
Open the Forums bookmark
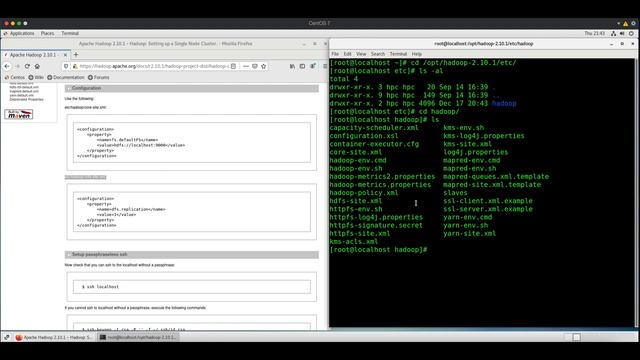(x=99, y=77)
